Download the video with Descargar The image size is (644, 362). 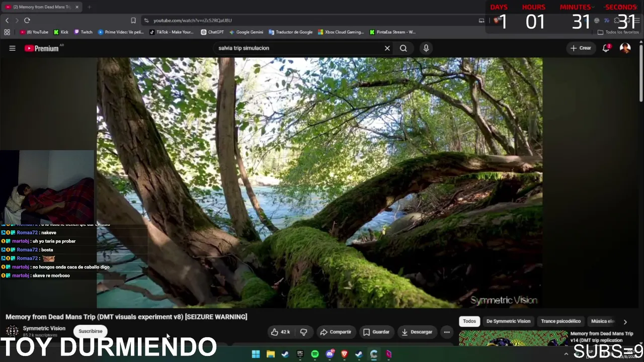pyautogui.click(x=417, y=332)
